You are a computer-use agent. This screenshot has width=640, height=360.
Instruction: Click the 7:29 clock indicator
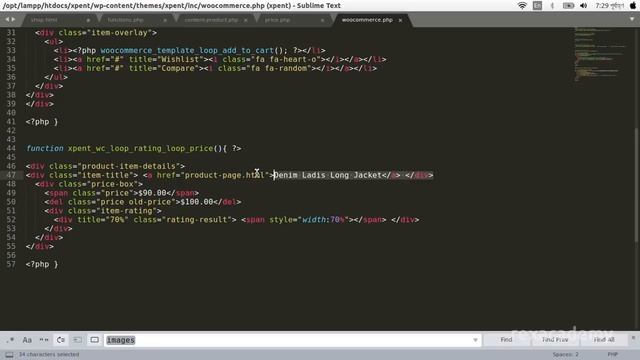coord(609,6)
